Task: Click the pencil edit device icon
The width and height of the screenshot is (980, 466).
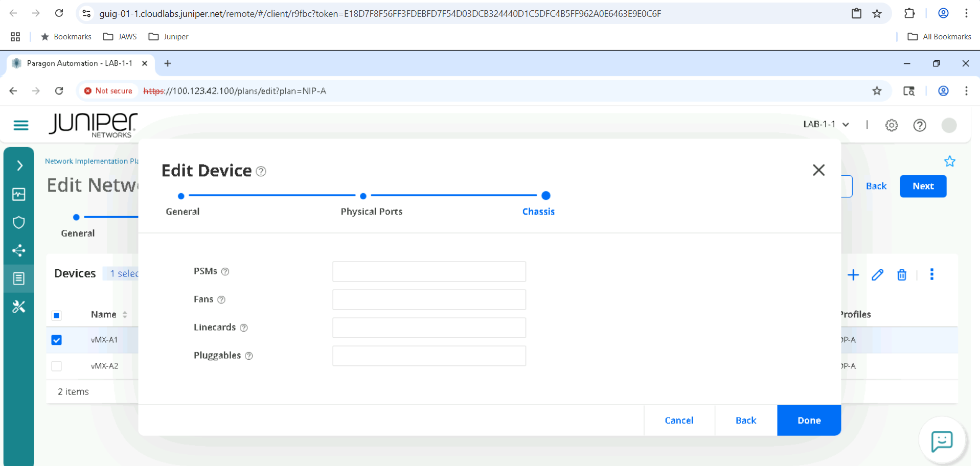Action: pyautogui.click(x=877, y=275)
